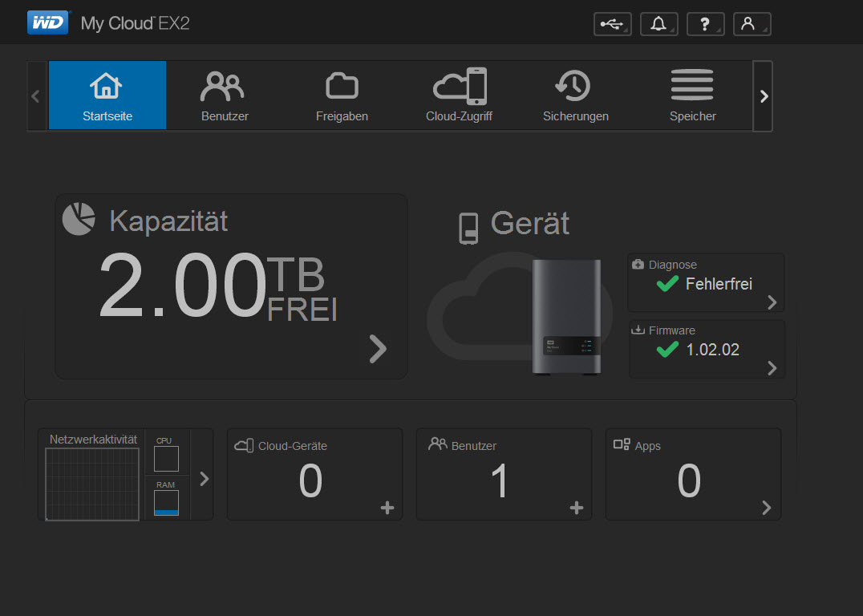Add a cloud device with plus icon
Image resolution: width=863 pixels, height=616 pixels.
[x=387, y=508]
